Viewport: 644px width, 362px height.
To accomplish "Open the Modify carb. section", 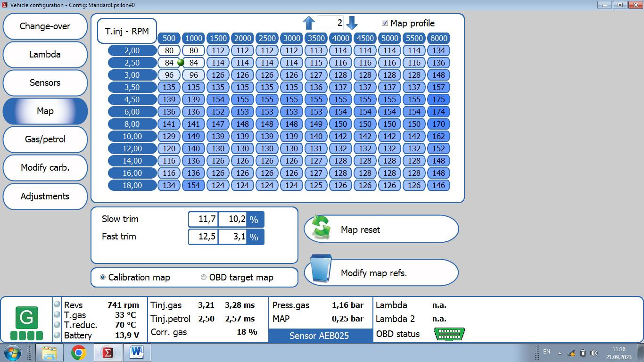I will pyautogui.click(x=45, y=167).
